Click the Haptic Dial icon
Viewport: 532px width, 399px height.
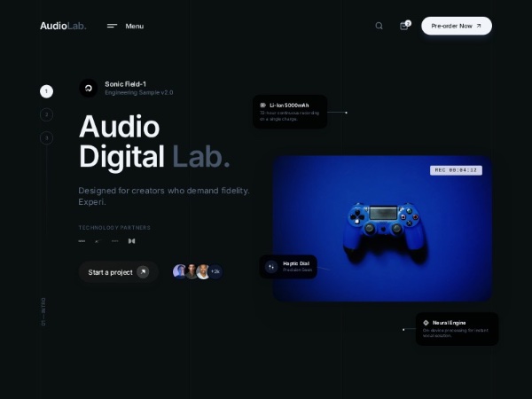click(271, 266)
